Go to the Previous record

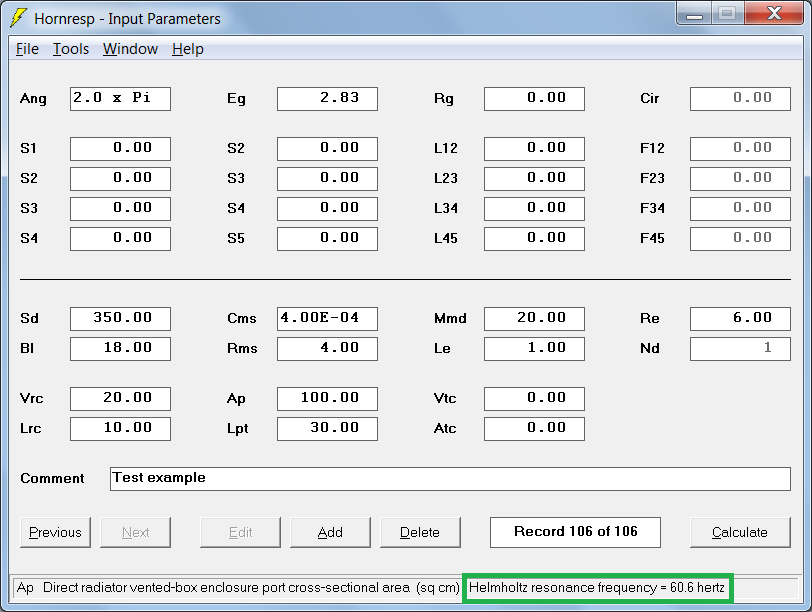(55, 532)
